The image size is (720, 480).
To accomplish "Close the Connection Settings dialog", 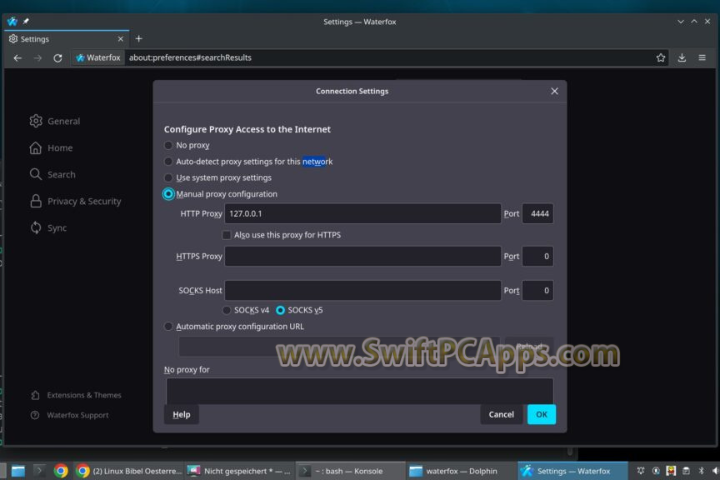I will [x=554, y=91].
